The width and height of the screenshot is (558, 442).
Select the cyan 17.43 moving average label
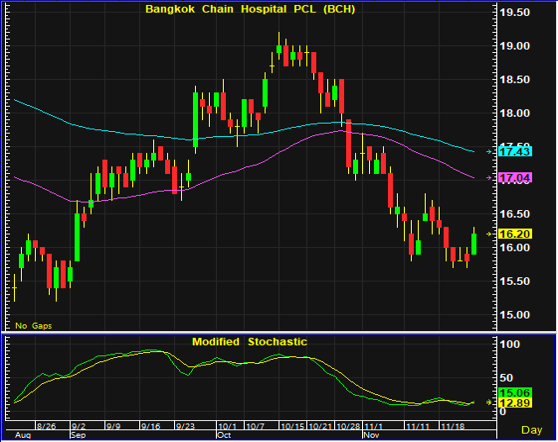(x=515, y=152)
